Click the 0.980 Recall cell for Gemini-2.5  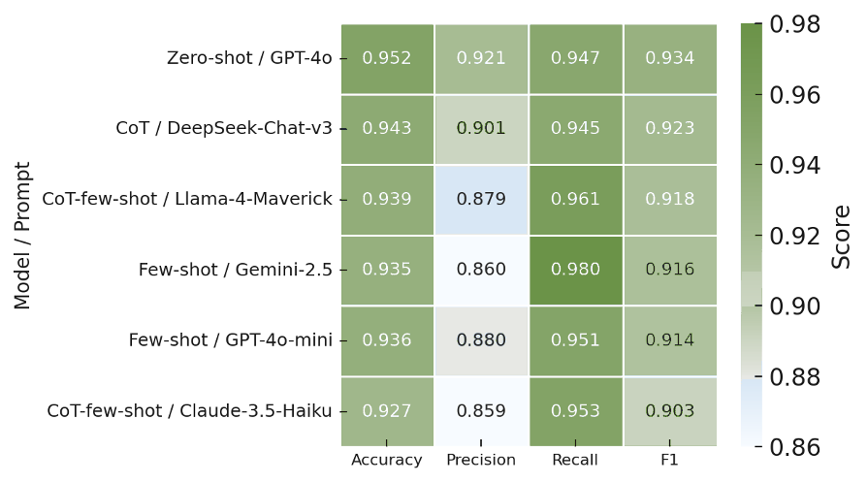pos(575,270)
